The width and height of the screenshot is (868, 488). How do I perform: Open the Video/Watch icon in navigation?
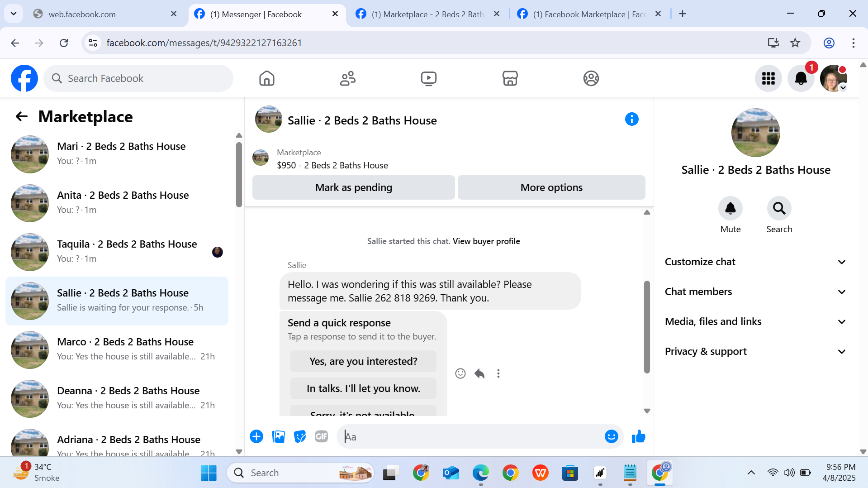pos(429,78)
